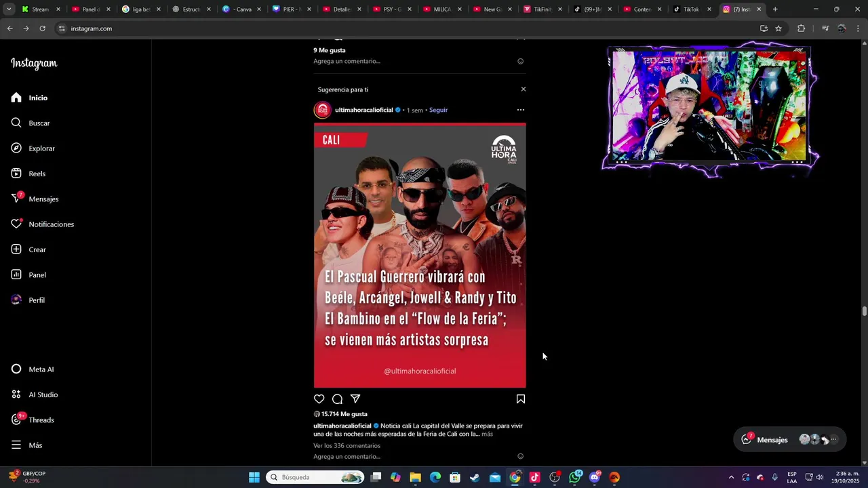Open Threads from the sidebar
Screen dimensions: 868x488
tap(33, 420)
